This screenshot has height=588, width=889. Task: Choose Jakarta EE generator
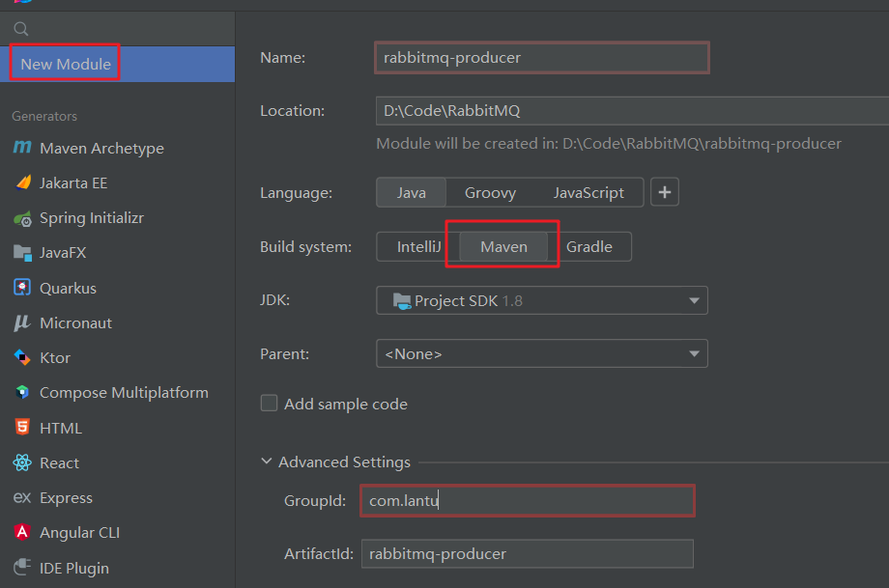coord(73,183)
